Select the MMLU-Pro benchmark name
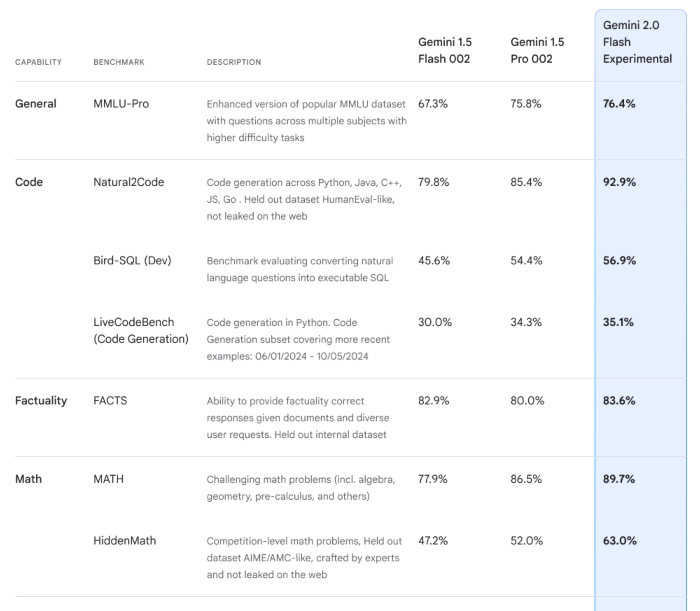This screenshot has height=611, width=700. [121, 104]
